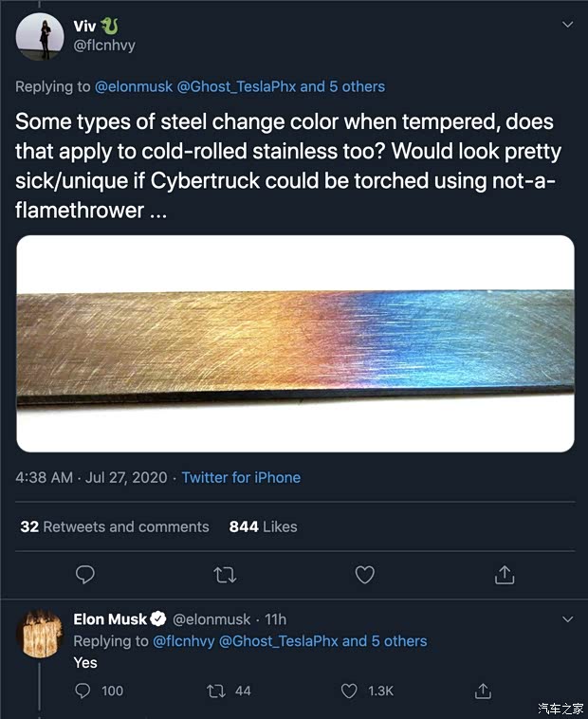
Task: Share Viv's tweet via the share icon
Action: (505, 575)
